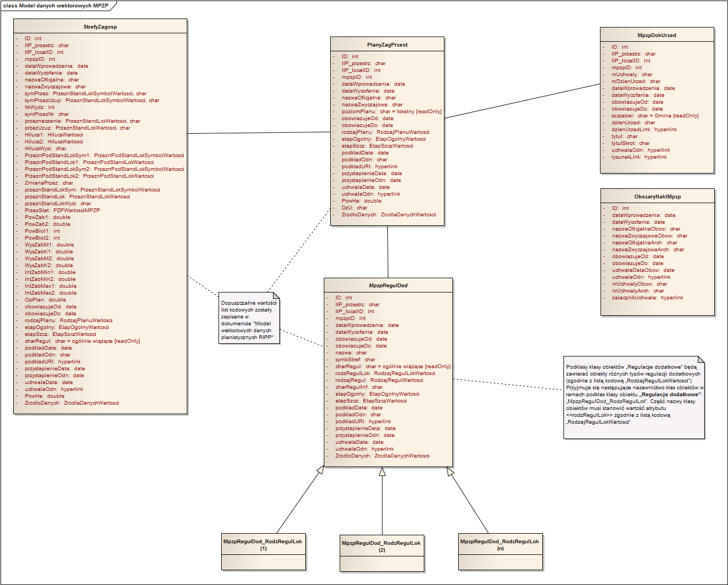Select subclass box MpzpRegulDod_RodzRegulLok (n)
This screenshot has width=728, height=585.
[x=501, y=552]
